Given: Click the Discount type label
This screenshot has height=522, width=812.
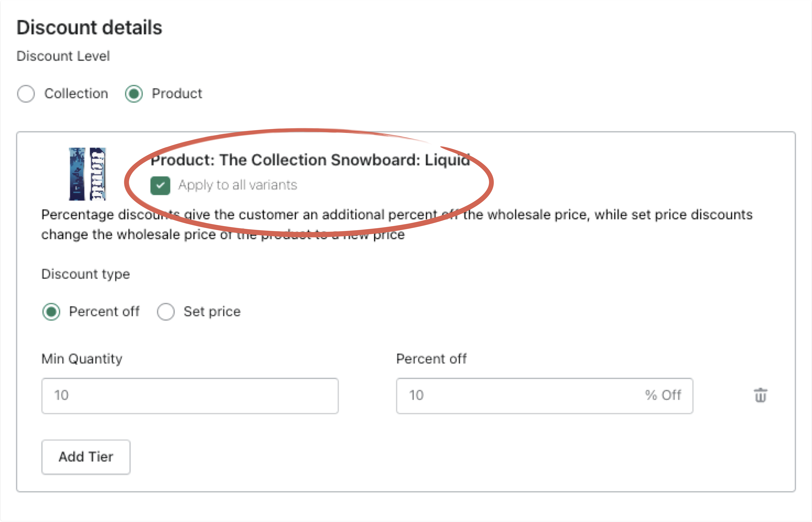Looking at the screenshot, I should [85, 274].
